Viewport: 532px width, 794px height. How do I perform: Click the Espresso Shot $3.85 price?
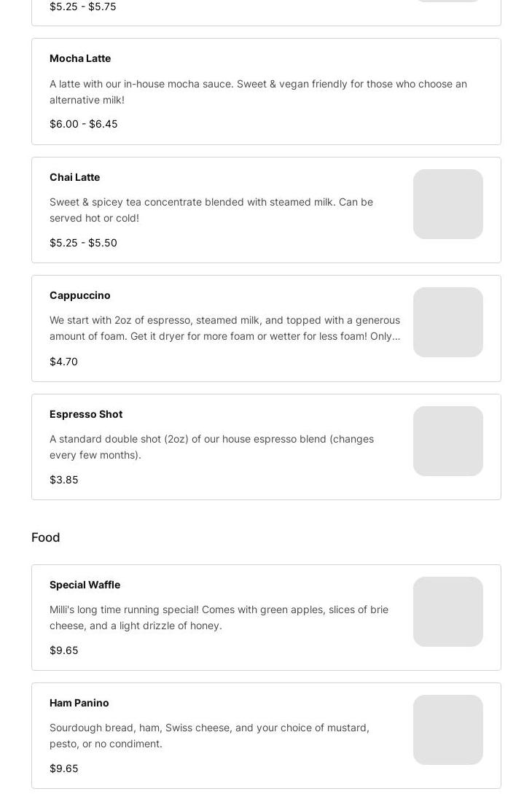pyautogui.click(x=63, y=480)
